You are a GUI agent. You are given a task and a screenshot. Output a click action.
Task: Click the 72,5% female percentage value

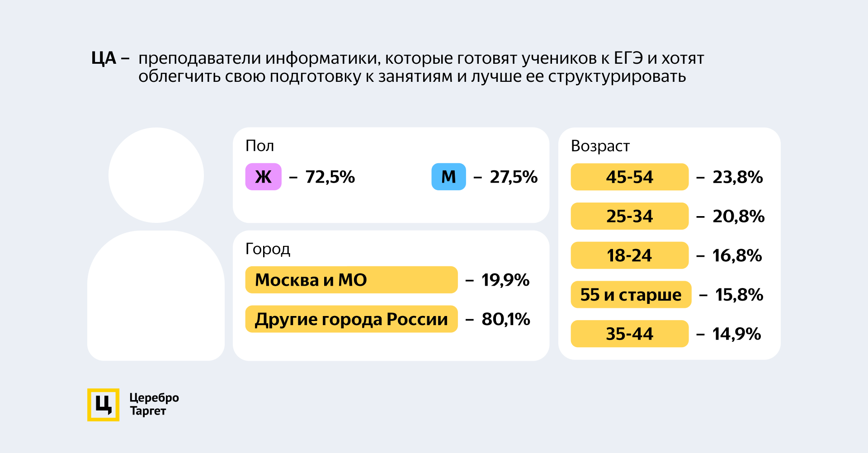330,177
